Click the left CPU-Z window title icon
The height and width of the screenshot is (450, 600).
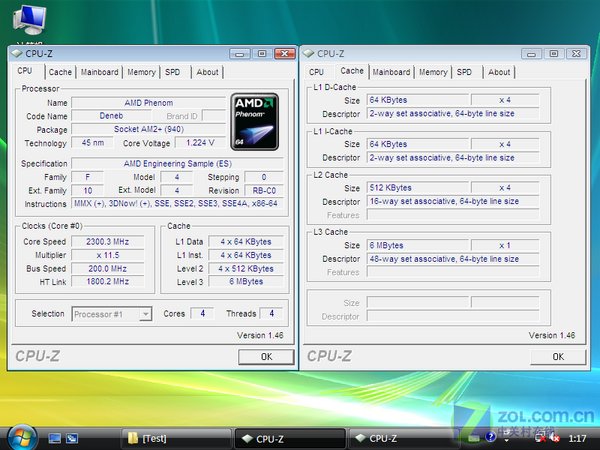[17, 54]
